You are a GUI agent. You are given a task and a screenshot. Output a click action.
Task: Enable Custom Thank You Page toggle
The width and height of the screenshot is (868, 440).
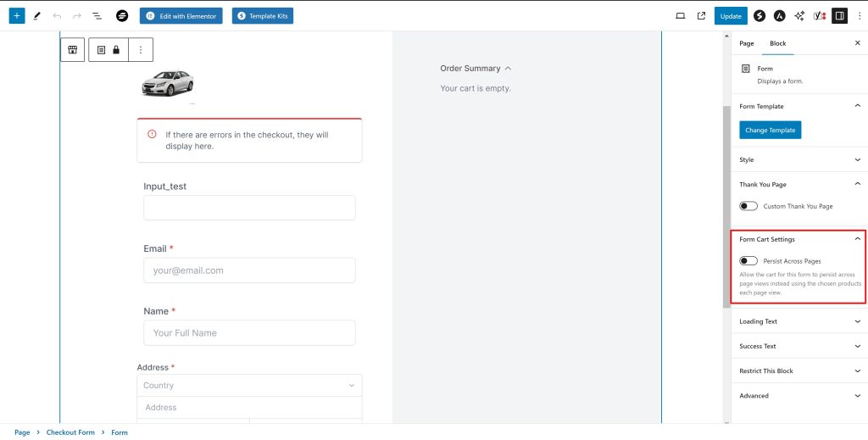pos(748,206)
